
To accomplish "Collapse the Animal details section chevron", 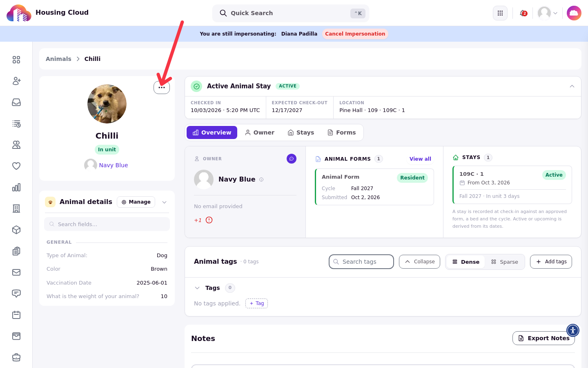I will [x=165, y=202].
